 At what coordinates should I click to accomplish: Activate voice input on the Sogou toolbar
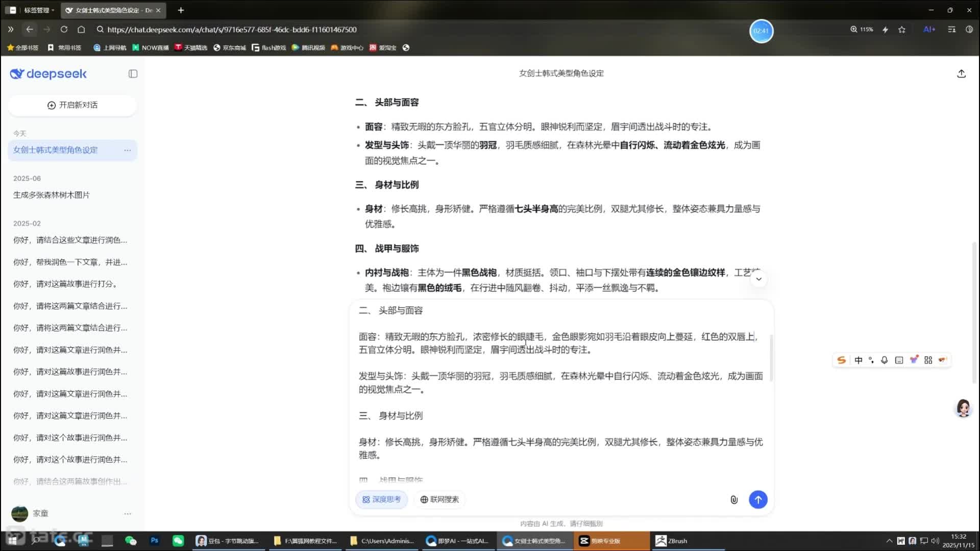tap(885, 360)
